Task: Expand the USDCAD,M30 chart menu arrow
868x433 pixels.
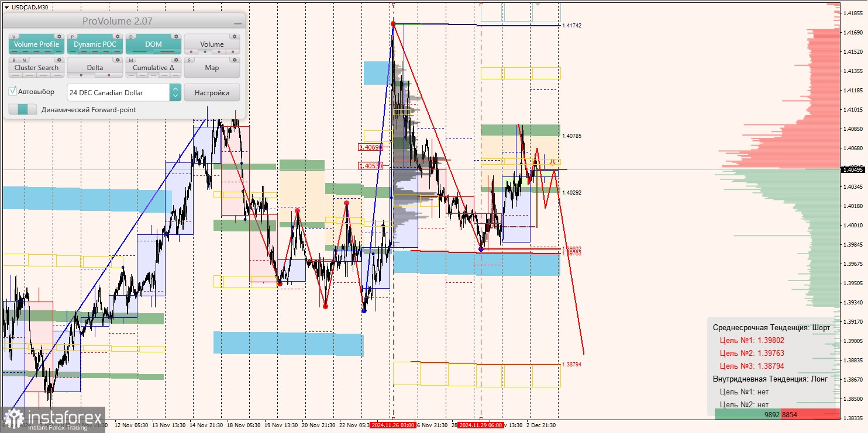Action: pos(6,7)
